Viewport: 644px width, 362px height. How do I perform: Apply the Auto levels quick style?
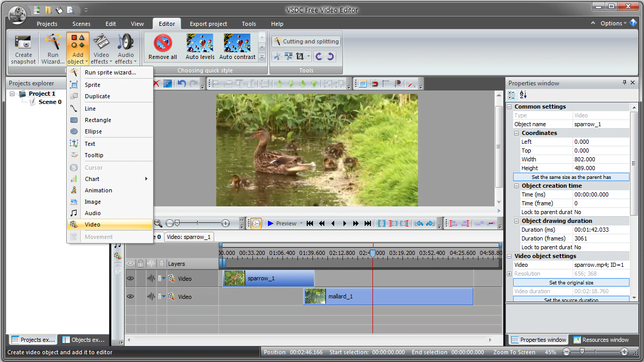click(x=200, y=47)
